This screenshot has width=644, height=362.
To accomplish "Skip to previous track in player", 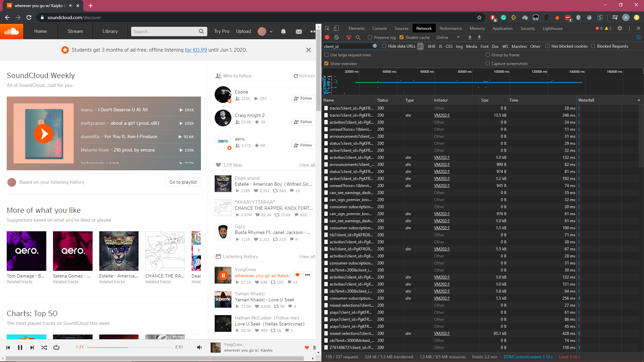I will 8,348.
